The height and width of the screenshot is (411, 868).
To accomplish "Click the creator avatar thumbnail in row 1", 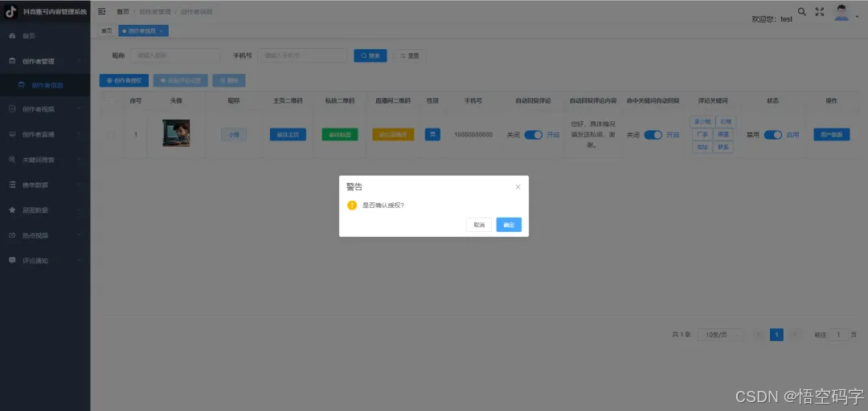I will click(x=176, y=133).
